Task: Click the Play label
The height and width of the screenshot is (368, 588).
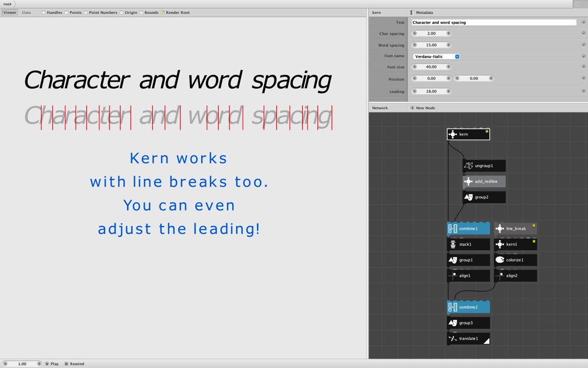Action: pos(54,363)
